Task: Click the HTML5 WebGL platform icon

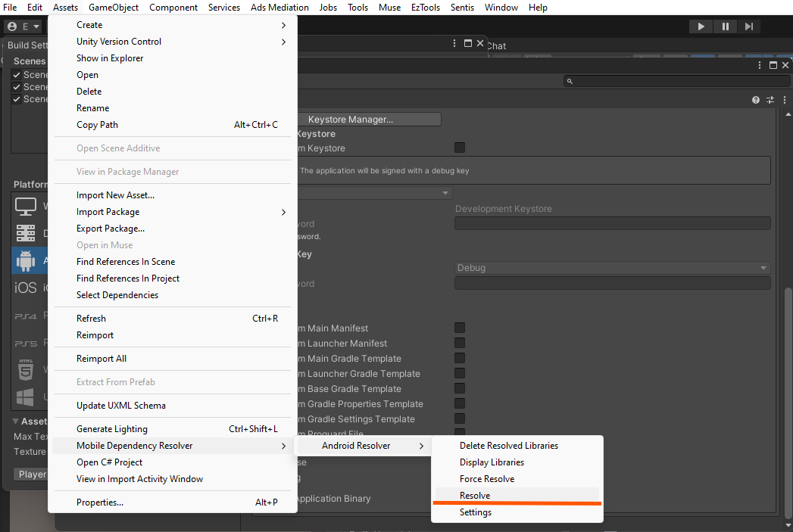Action: pyautogui.click(x=25, y=369)
